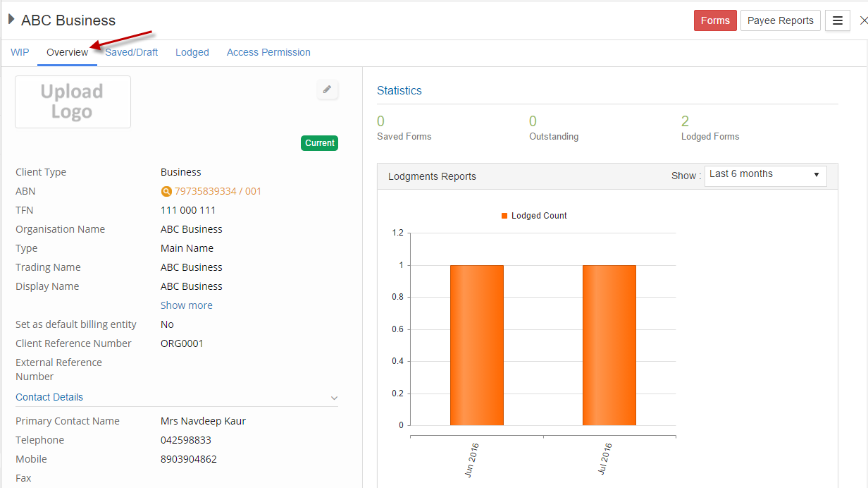Close the client panel with X
Screen dimensions: 868x488
pyautogui.click(x=863, y=20)
